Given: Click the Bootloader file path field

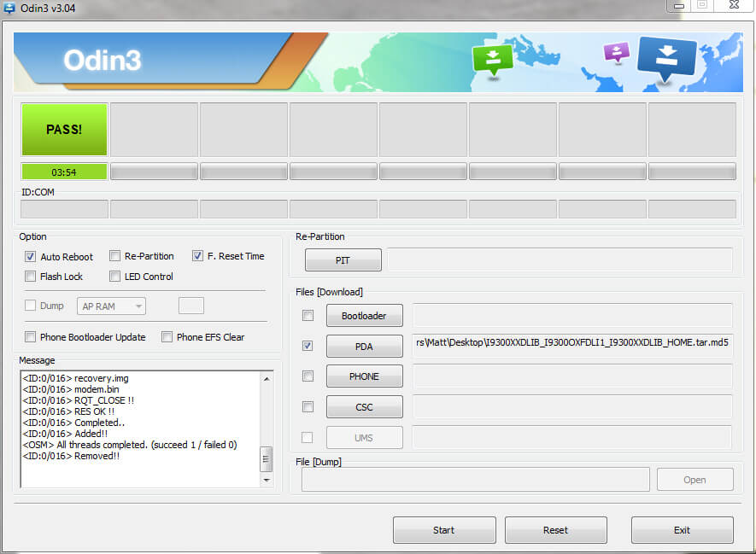Looking at the screenshot, I should point(572,315).
